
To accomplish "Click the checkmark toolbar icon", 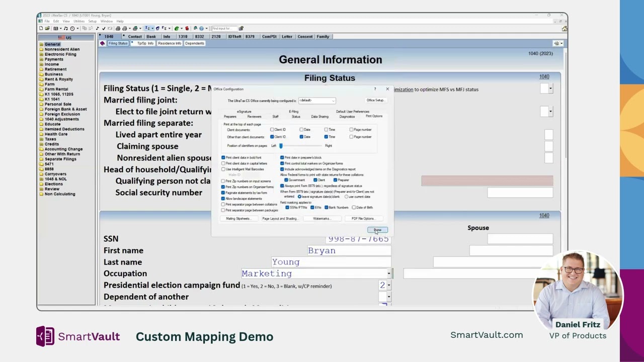I will tap(104, 29).
